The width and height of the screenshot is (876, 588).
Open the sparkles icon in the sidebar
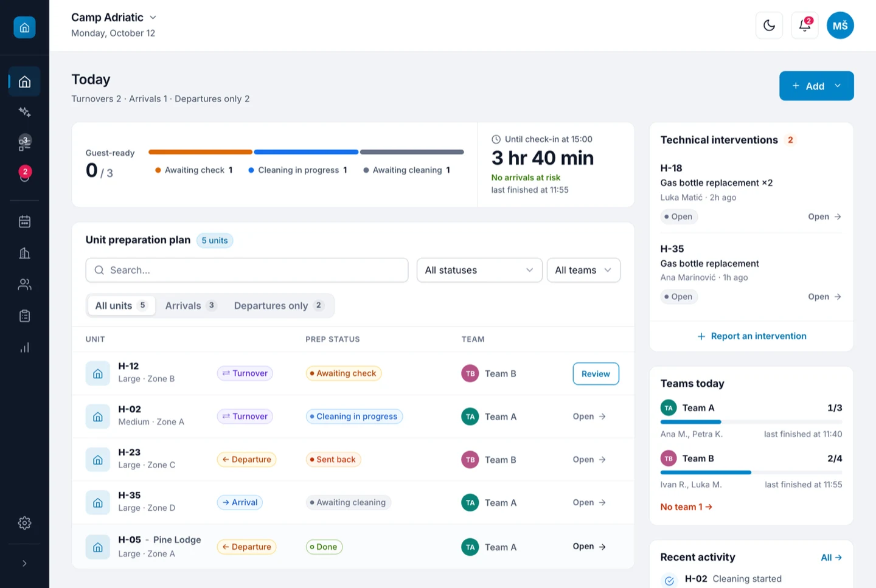pos(24,112)
